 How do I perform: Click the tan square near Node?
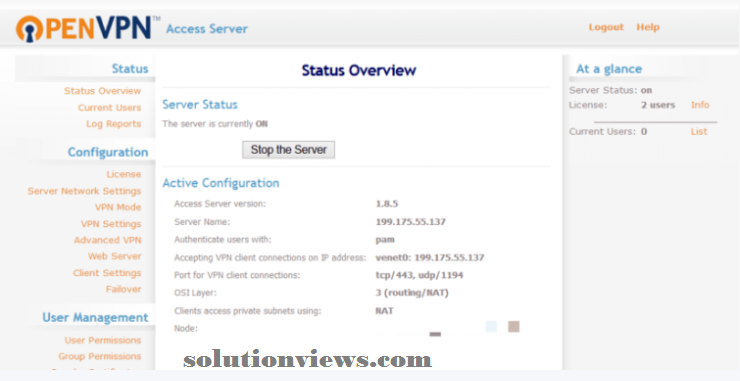(x=514, y=327)
